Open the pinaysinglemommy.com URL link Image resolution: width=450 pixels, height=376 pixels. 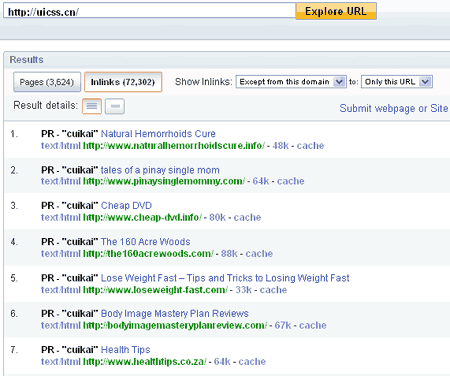(164, 181)
